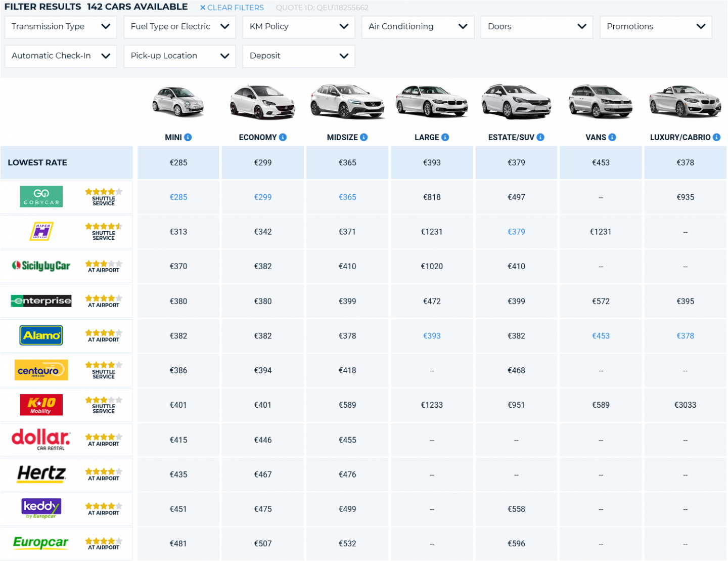Click the VANS info icon

[612, 137]
